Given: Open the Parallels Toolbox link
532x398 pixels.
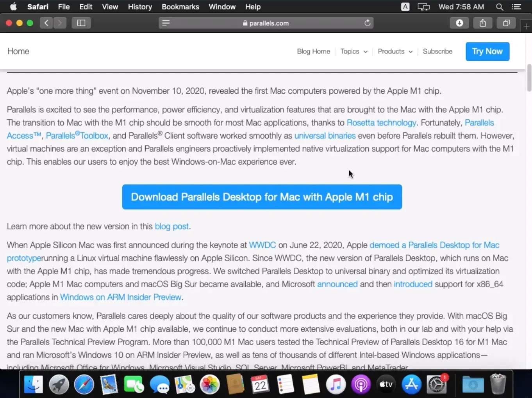Looking at the screenshot, I should [77, 135].
